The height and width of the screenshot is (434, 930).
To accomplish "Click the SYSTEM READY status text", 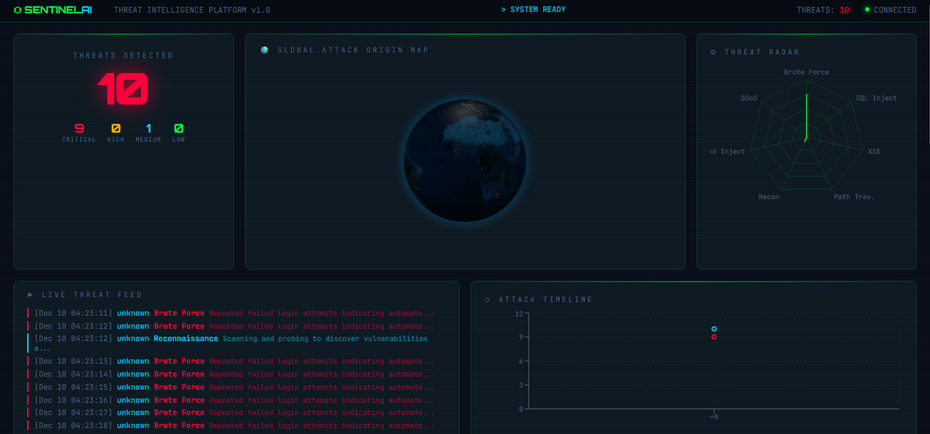I will click(534, 9).
